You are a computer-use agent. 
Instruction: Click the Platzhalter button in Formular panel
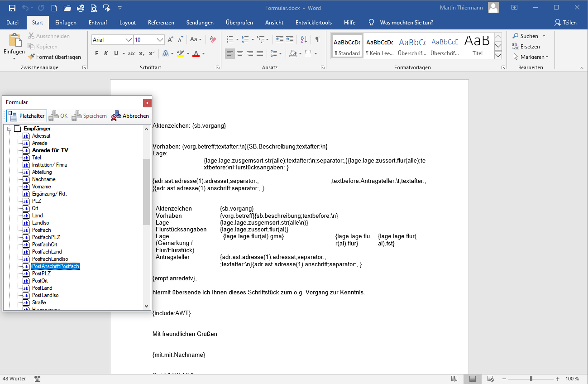[x=26, y=116]
